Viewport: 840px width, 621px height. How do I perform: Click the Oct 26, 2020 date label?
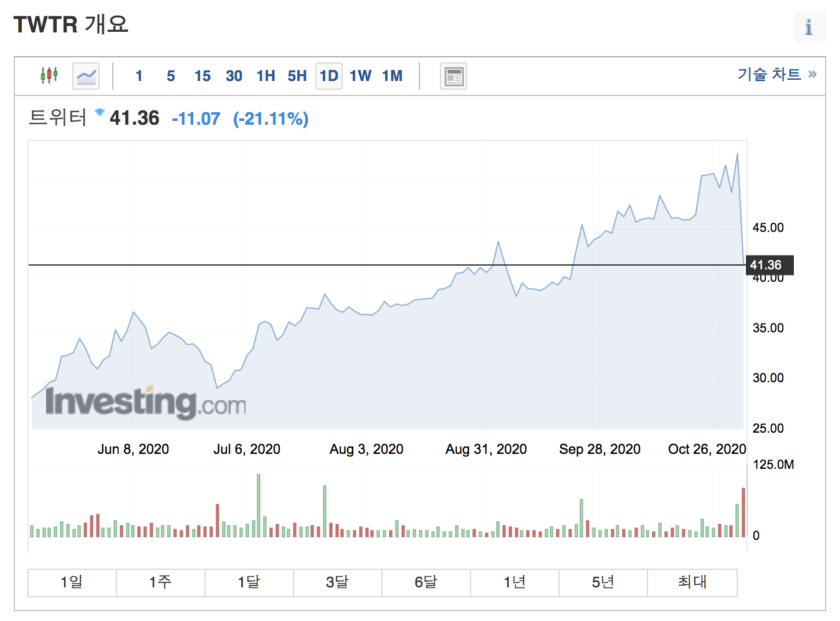(707, 449)
